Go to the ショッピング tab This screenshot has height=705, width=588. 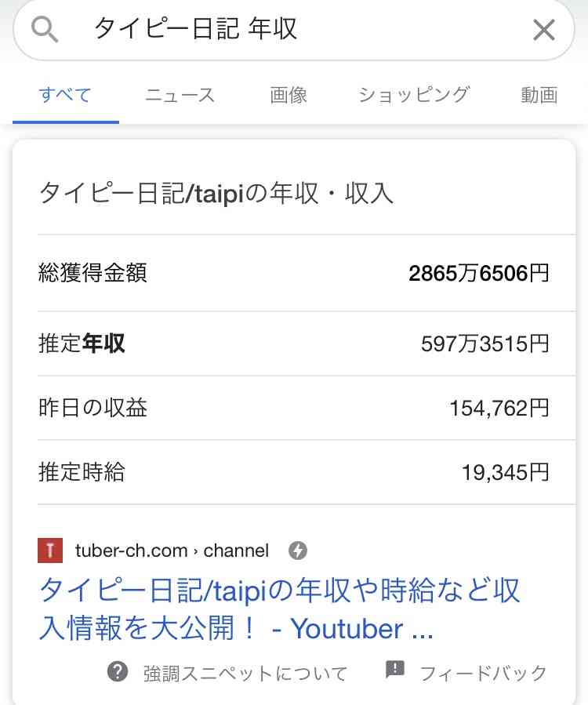(414, 96)
